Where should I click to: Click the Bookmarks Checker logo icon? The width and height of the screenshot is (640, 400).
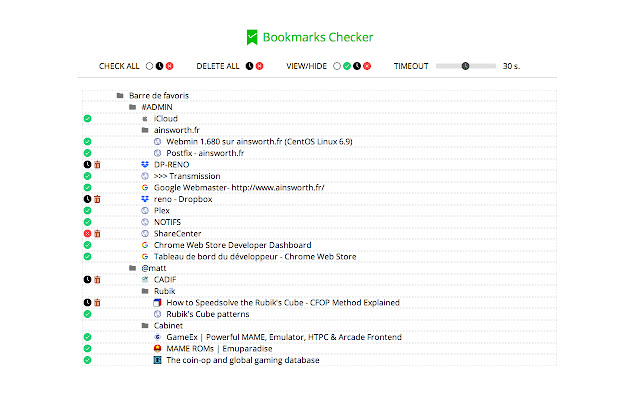252,37
